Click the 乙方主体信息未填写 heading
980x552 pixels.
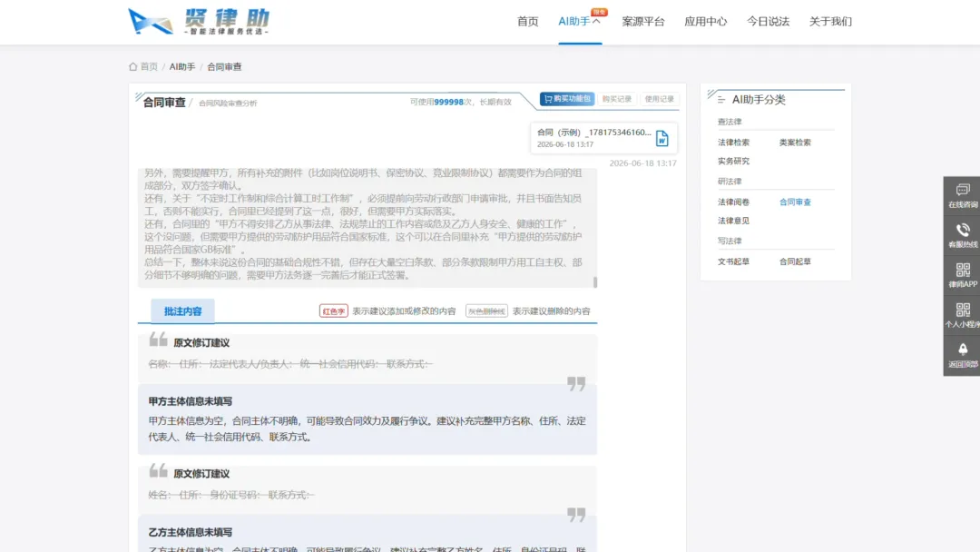tap(190, 533)
